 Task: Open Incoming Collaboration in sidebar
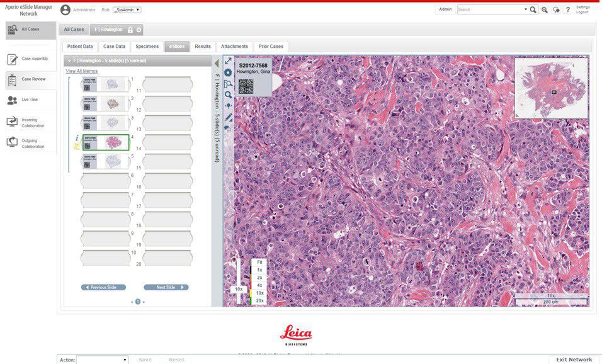13,122
